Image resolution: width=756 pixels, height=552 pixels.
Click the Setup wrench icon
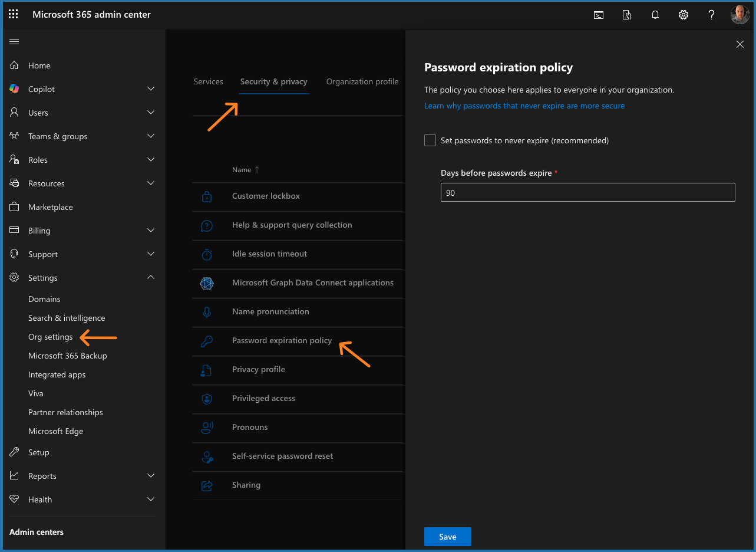pos(15,452)
